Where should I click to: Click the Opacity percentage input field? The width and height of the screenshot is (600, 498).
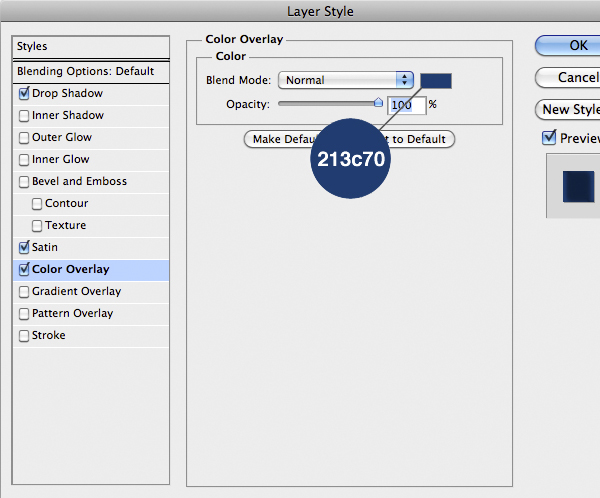[x=403, y=104]
